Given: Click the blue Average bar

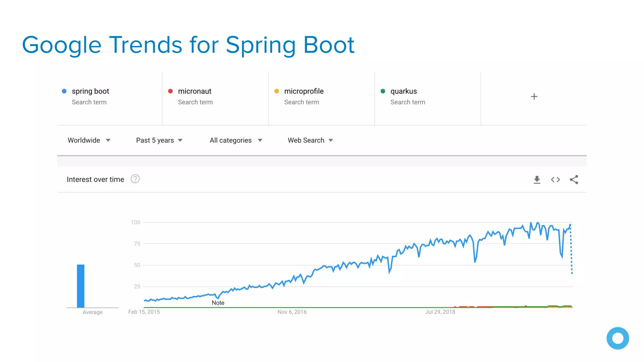Looking at the screenshot, I should tap(81, 286).
